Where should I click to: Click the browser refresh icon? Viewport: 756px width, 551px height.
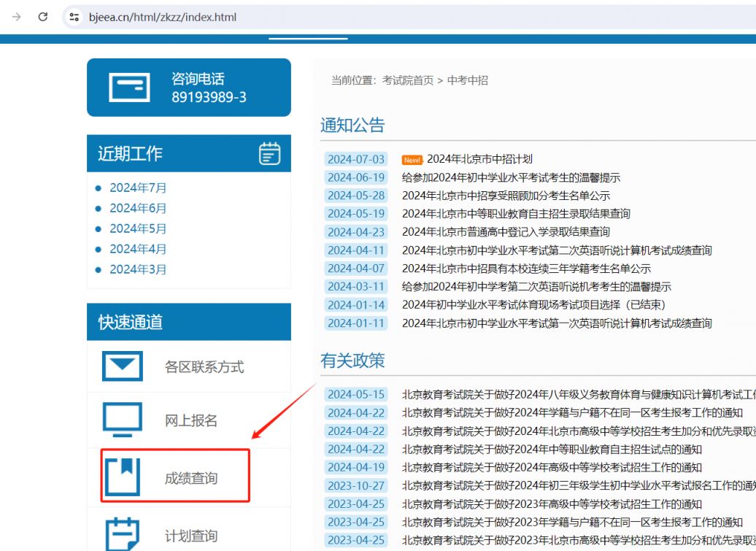click(42, 17)
